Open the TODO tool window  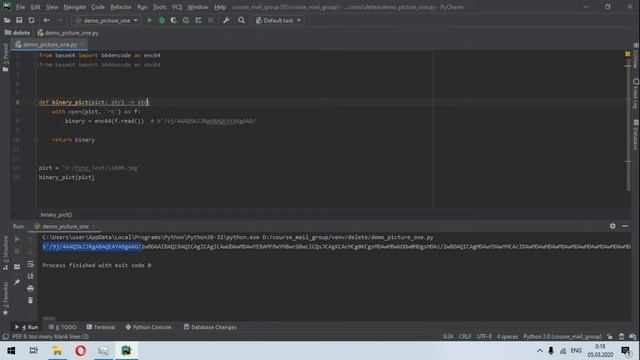(x=62, y=327)
